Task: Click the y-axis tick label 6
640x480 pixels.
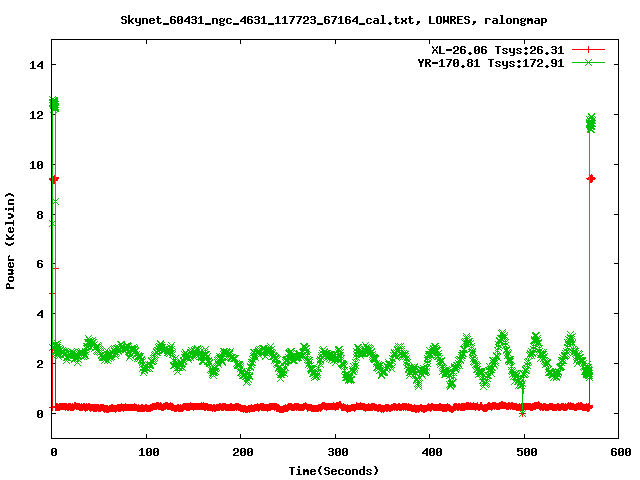Action: pyautogui.click(x=40, y=264)
